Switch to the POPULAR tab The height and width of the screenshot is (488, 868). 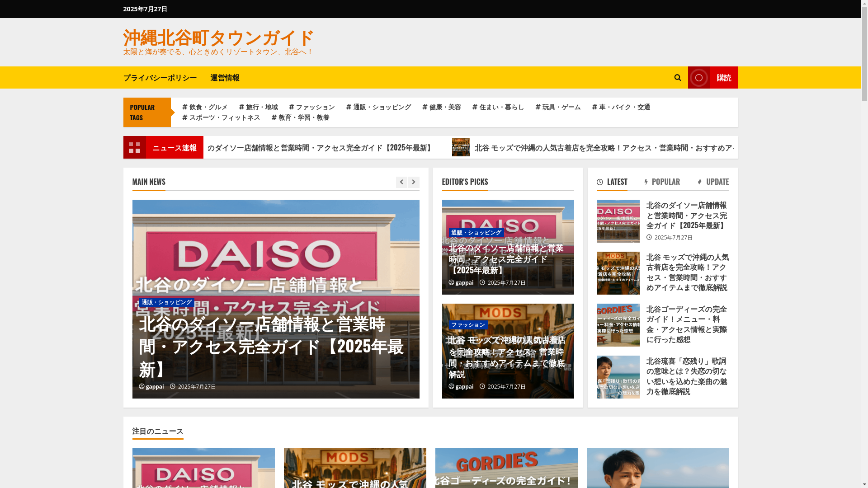tap(662, 182)
